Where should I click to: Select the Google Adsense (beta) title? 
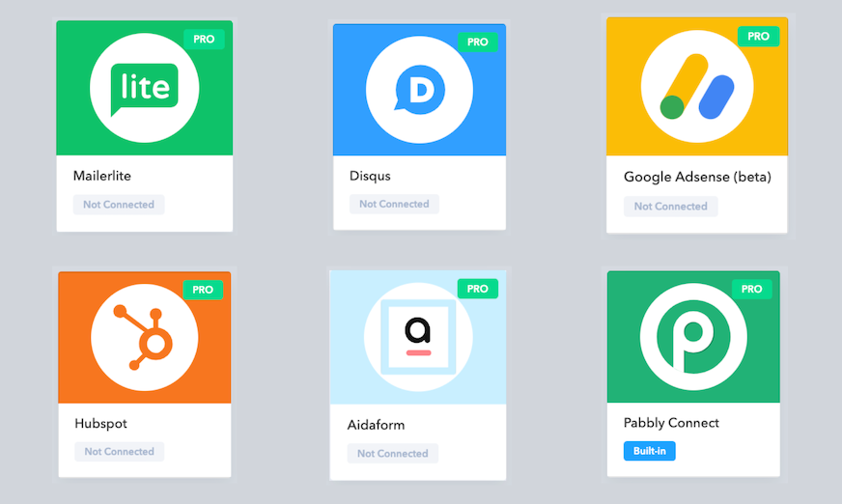click(697, 177)
